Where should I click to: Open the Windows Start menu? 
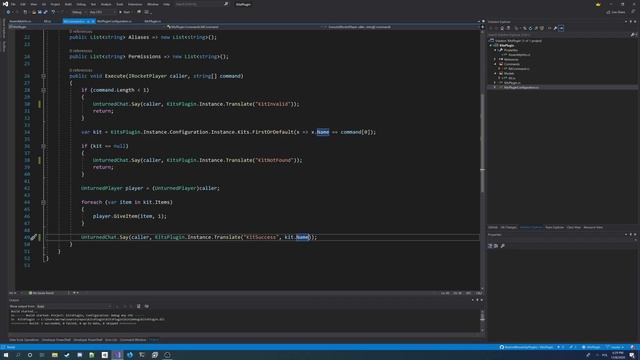[6, 355]
